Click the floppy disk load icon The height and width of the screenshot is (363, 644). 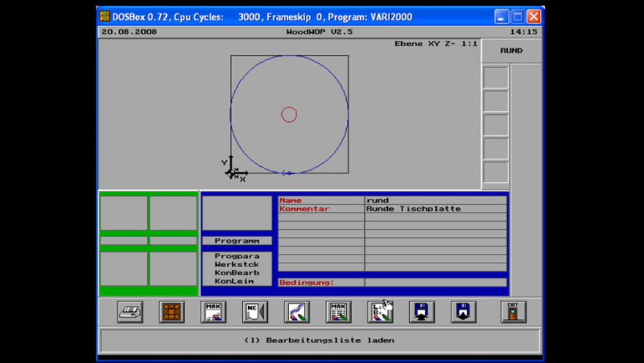tap(422, 312)
